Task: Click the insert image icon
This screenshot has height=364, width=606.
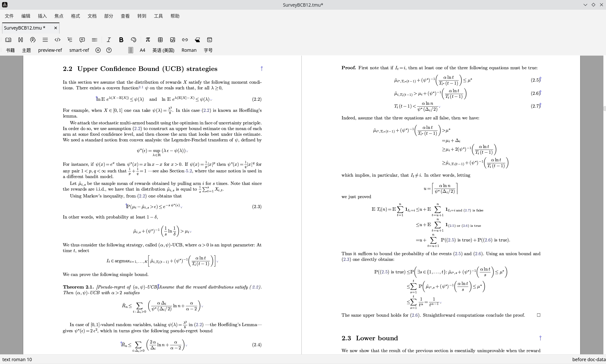Action: tap(173, 40)
